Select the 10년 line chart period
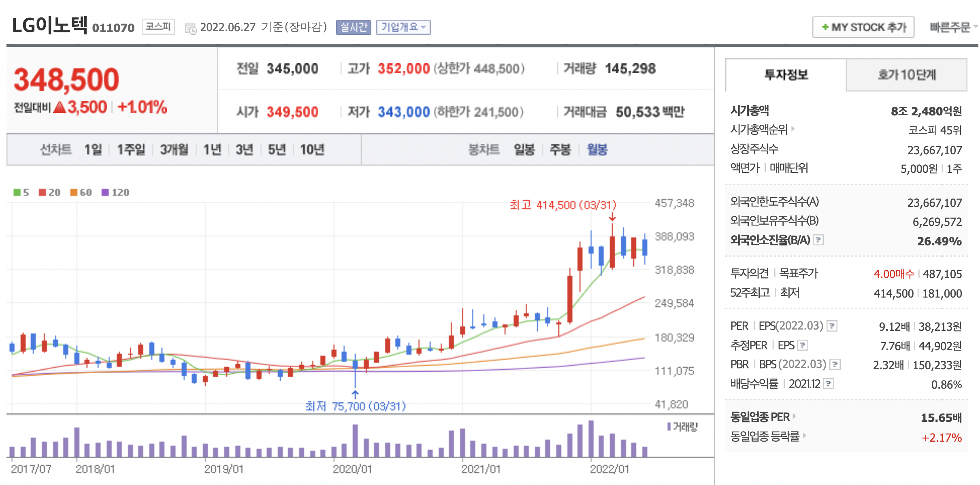 coord(312,149)
